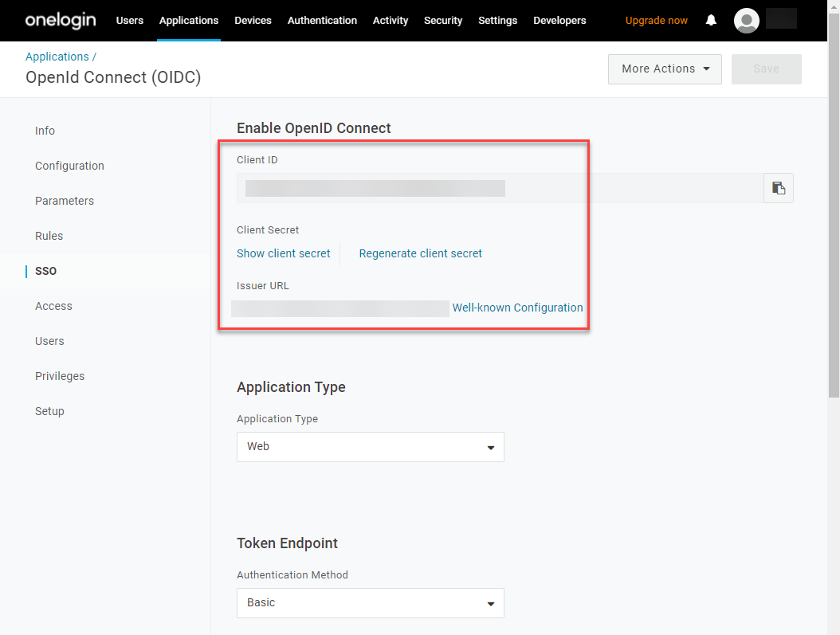This screenshot has width=840, height=635.
Task: Expand the More Actions dropdown
Action: pos(665,69)
